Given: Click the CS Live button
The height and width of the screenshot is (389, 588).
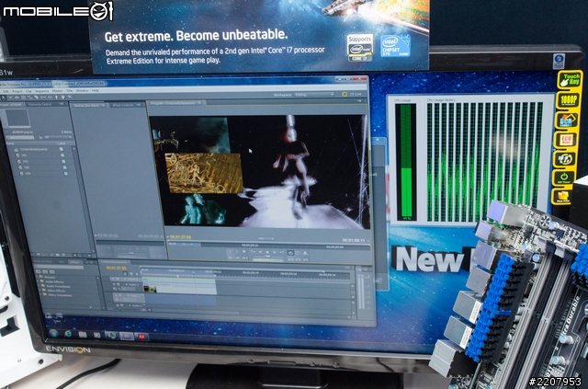Looking at the screenshot, I should [x=352, y=94].
